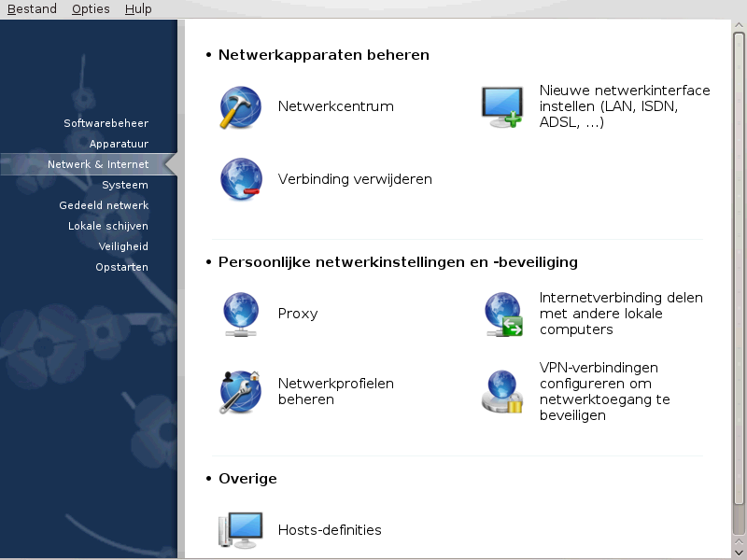Open the Hulp menu
The image size is (747, 560).
138,9
